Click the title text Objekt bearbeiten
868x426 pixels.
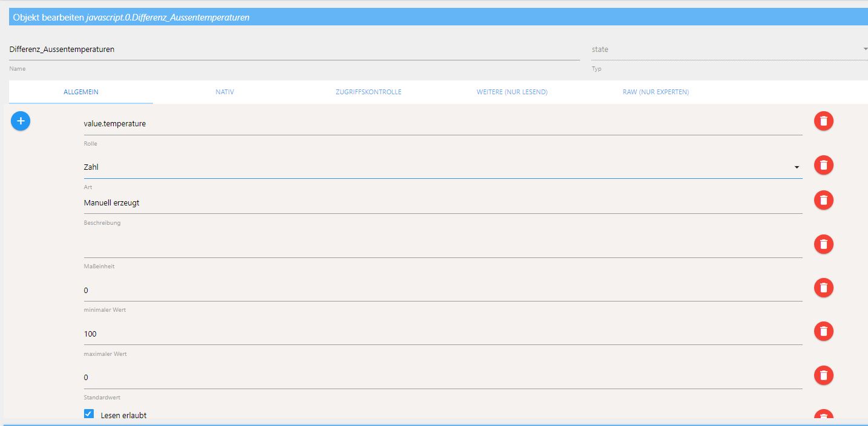point(48,18)
